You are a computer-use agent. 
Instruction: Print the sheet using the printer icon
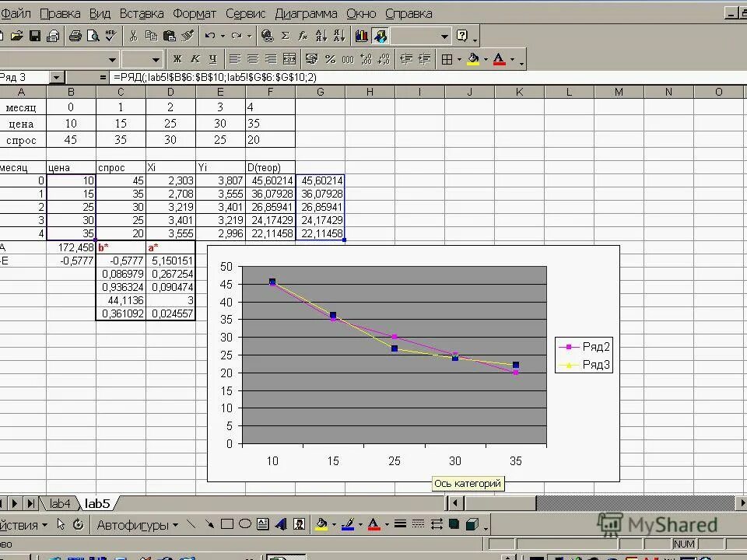point(75,36)
